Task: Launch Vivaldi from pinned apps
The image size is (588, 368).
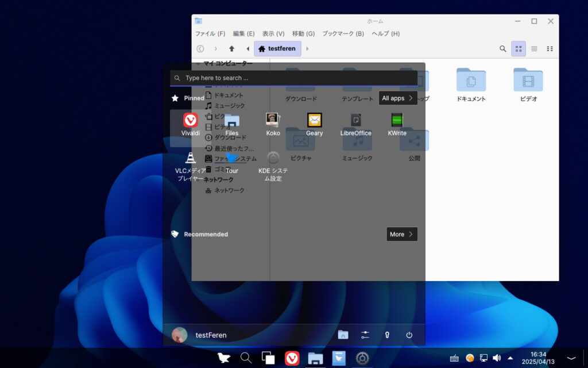Action: click(x=190, y=124)
